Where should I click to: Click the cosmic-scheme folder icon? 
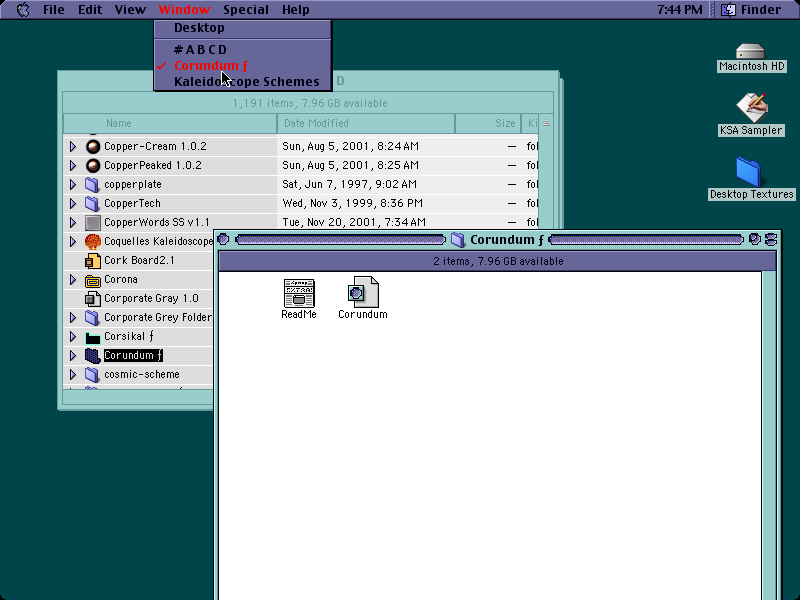[92, 374]
